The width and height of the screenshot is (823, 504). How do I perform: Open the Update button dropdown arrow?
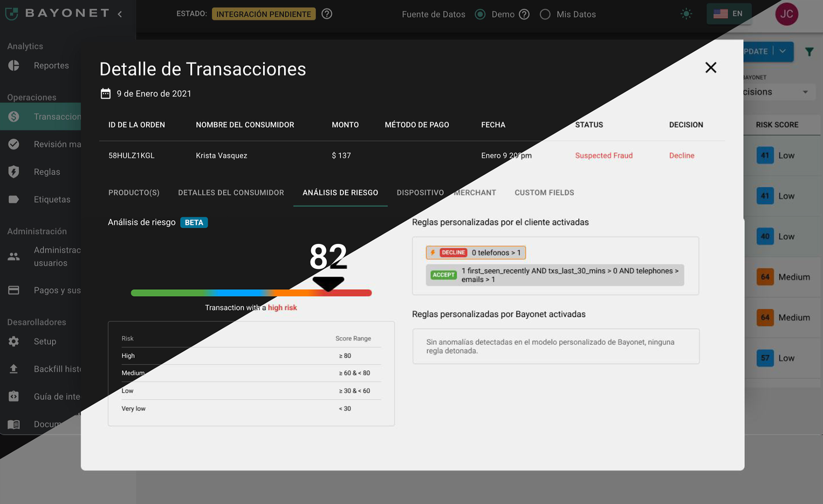pyautogui.click(x=783, y=51)
